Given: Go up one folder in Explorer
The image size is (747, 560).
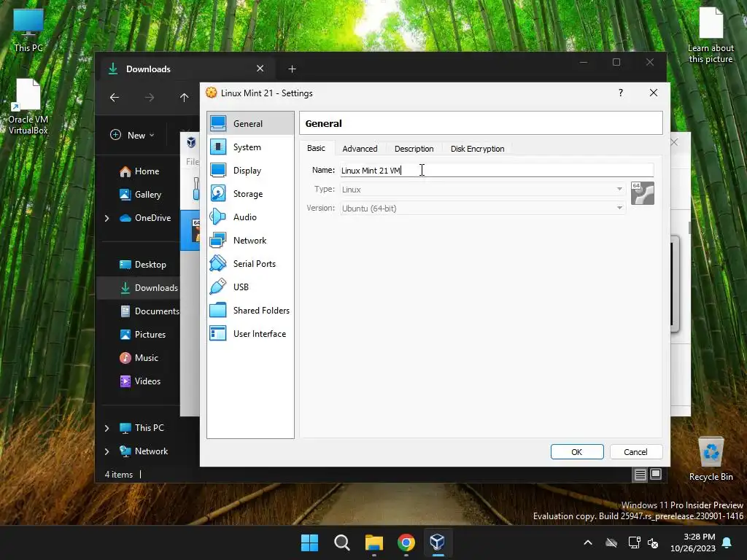Looking at the screenshot, I should (x=185, y=98).
